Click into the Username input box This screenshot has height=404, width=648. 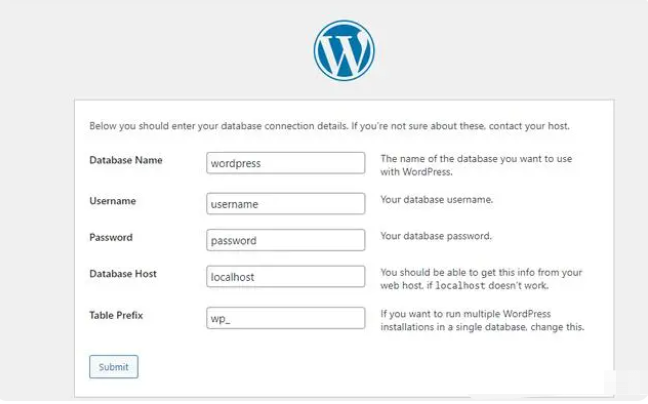point(286,204)
